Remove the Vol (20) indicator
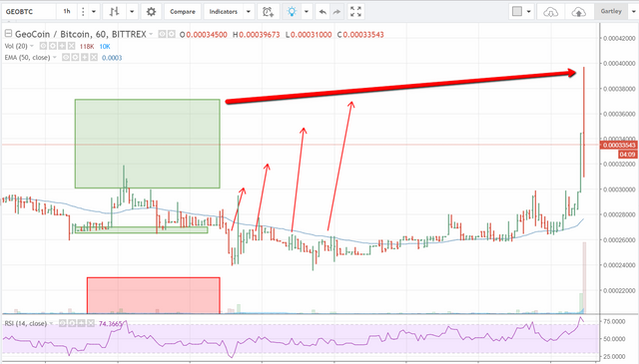The width and height of the screenshot is (639, 364). pos(71,46)
